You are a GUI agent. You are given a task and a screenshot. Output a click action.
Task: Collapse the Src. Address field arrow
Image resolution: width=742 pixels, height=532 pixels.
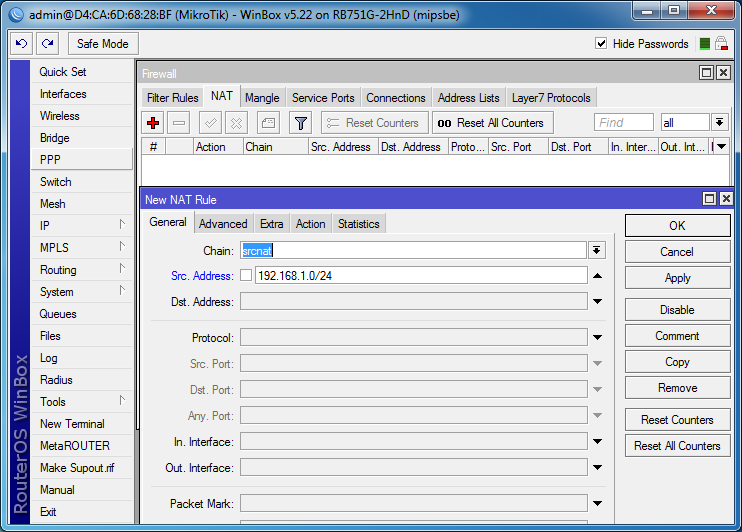pos(598,275)
